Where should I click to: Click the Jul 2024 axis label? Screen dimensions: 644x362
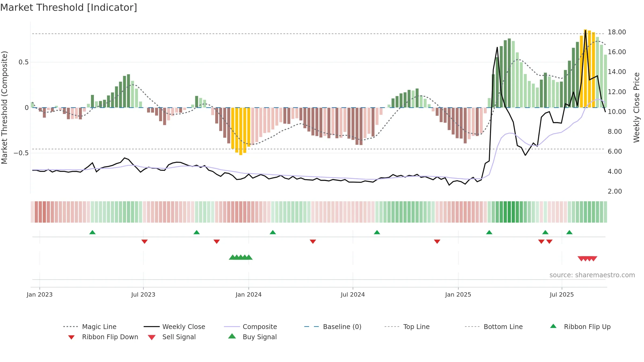coord(353,294)
